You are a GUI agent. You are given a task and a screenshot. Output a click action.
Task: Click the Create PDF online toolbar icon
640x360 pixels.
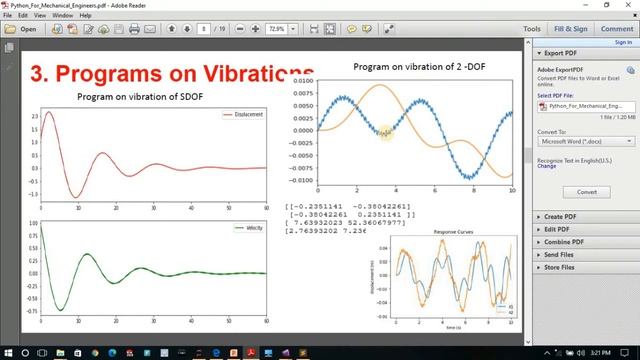57,29
